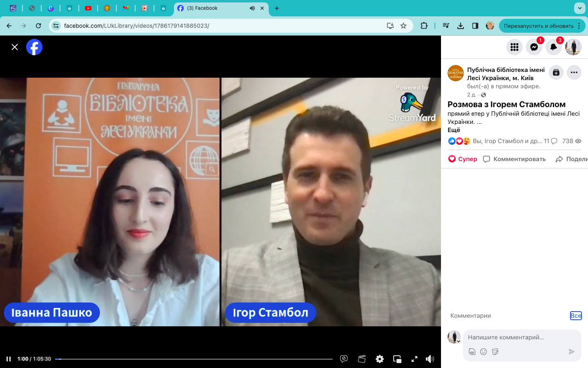The width and height of the screenshot is (588, 368).
Task: Enter fullscreen video mode
Action: 414,359
